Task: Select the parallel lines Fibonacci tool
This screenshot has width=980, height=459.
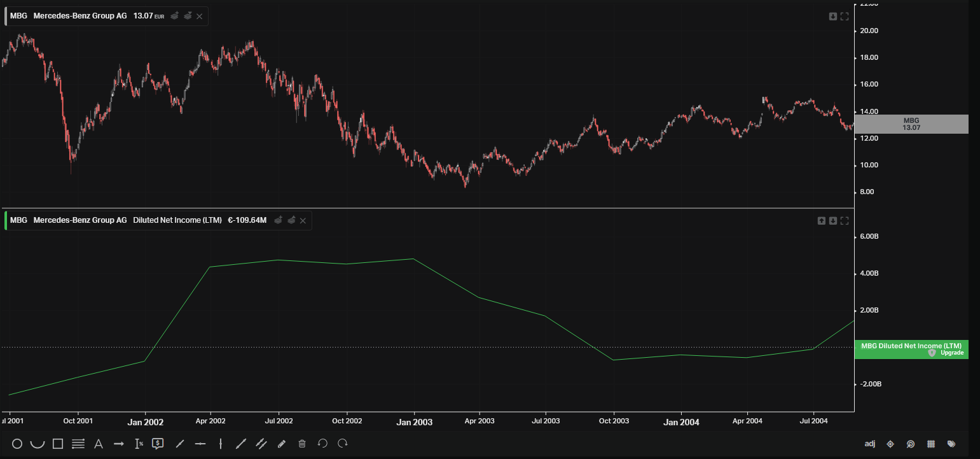Action: coord(78,444)
